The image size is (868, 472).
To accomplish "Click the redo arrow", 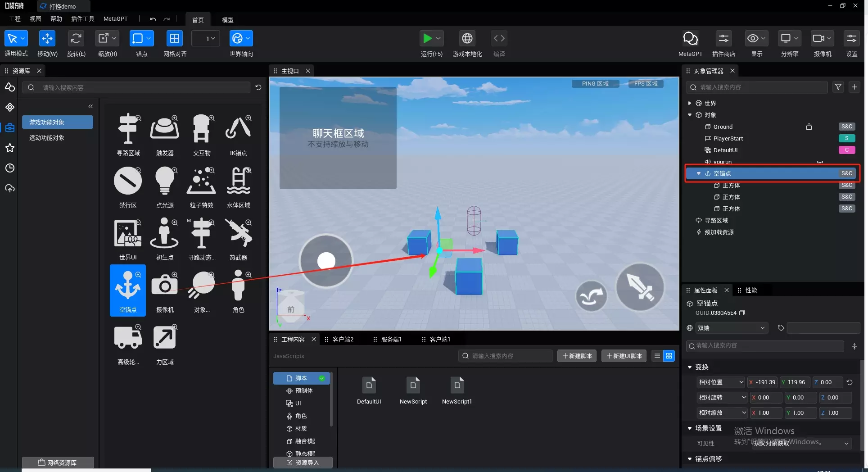I will click(167, 19).
